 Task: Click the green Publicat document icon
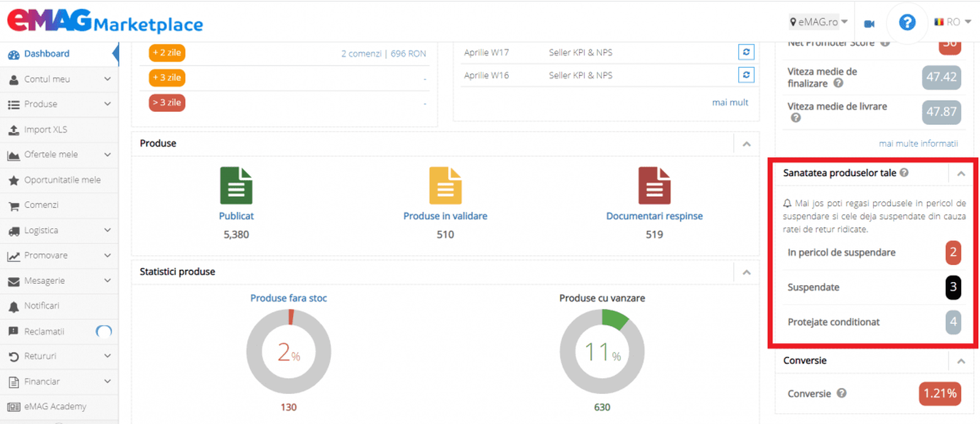click(x=236, y=185)
